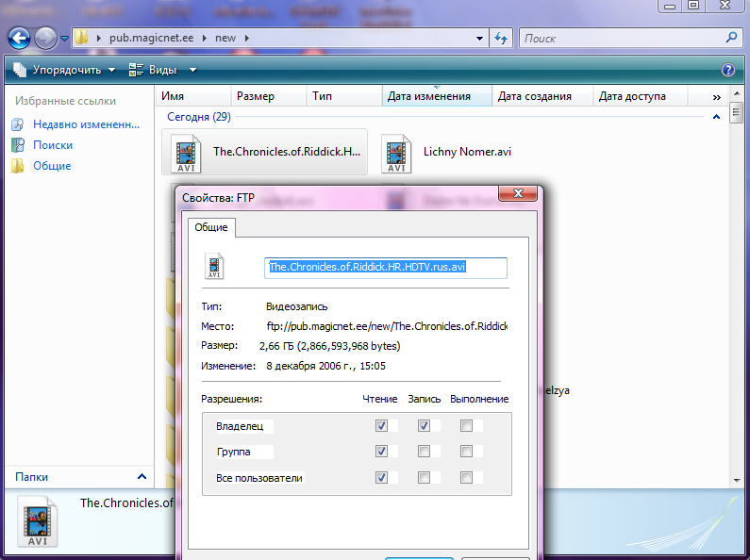
Task: Open the Общие folder link
Action: coord(51,166)
